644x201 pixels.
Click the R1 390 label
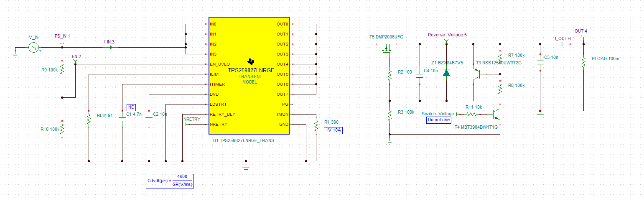point(331,122)
